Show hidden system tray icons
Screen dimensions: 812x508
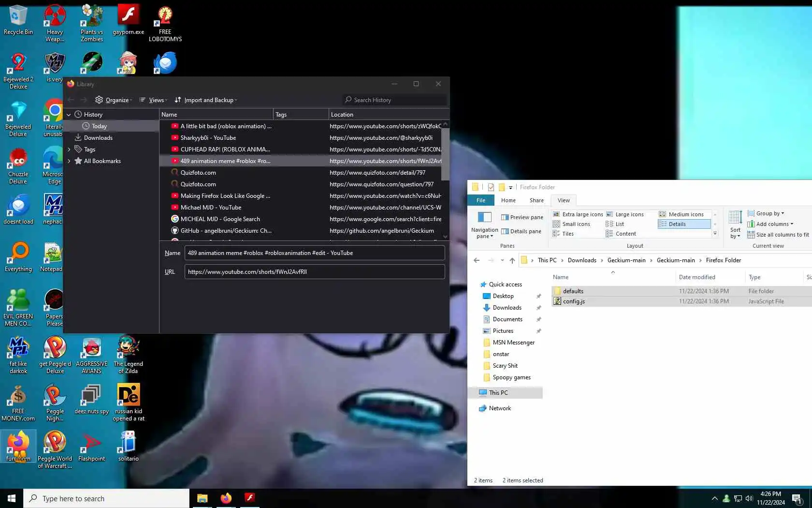pos(714,498)
